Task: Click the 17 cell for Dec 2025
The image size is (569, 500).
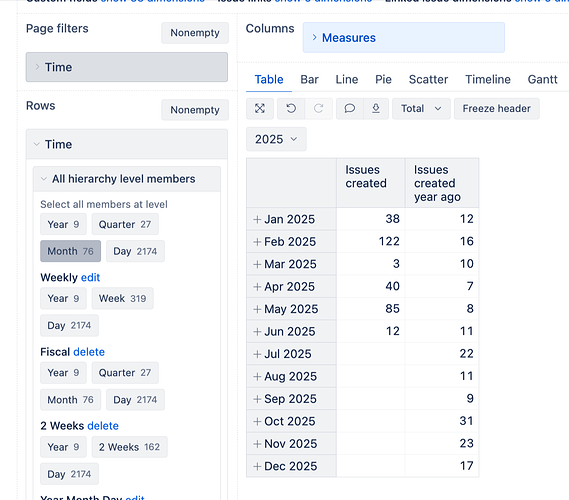Action: coord(442,466)
